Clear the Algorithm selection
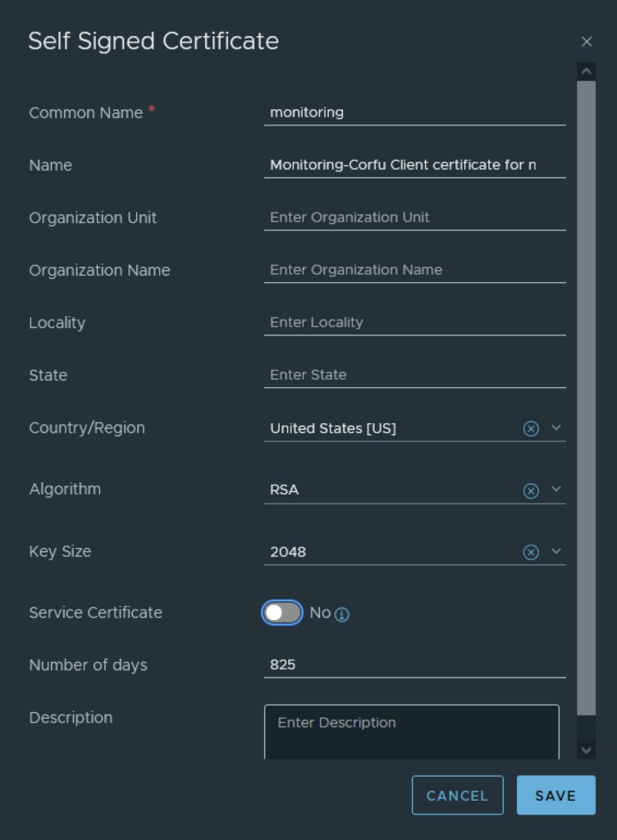The height and width of the screenshot is (840, 617). [x=531, y=491]
